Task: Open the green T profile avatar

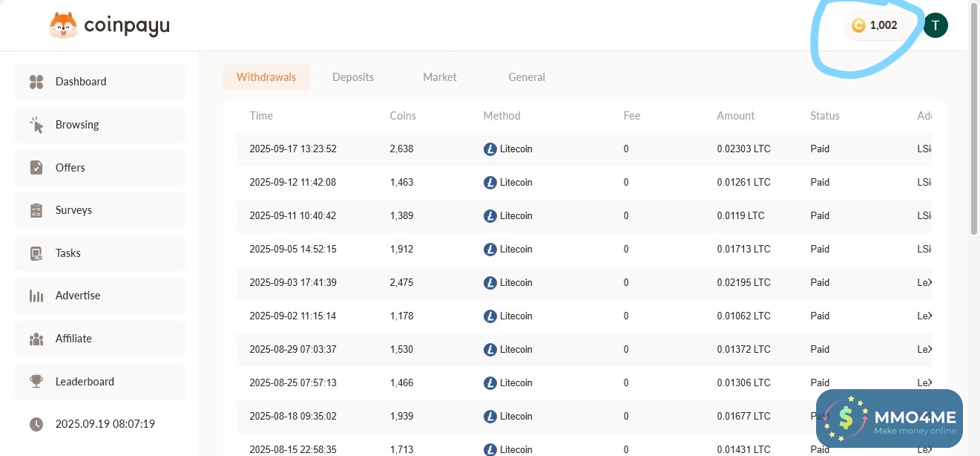Action: pos(935,25)
